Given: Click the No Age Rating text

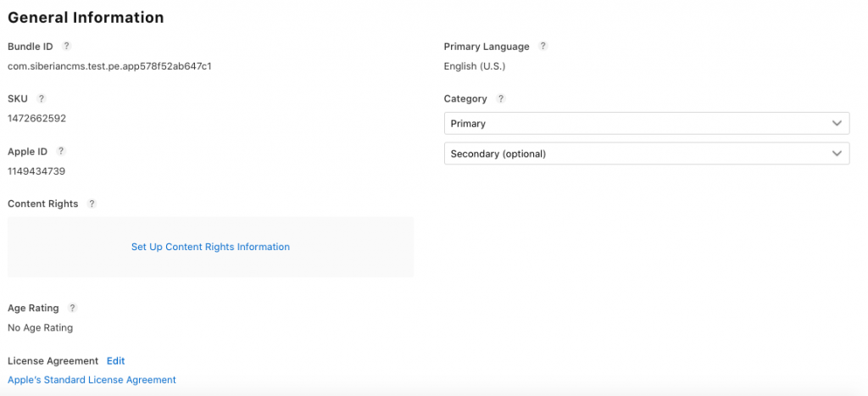Looking at the screenshot, I should (40, 327).
